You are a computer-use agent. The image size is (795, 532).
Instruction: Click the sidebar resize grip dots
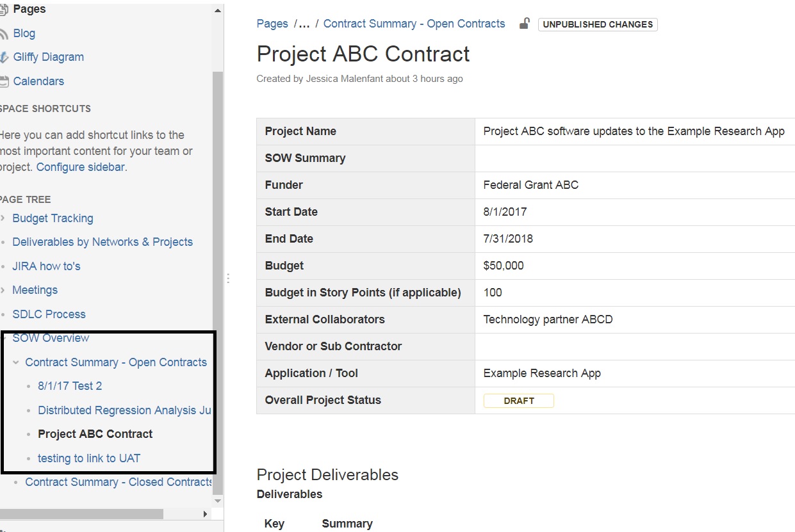point(228,277)
